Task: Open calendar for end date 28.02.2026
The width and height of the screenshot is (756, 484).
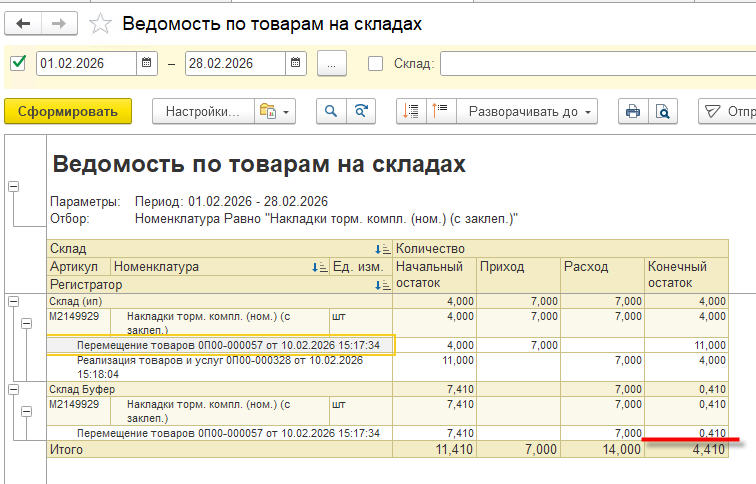Action: 295,63
